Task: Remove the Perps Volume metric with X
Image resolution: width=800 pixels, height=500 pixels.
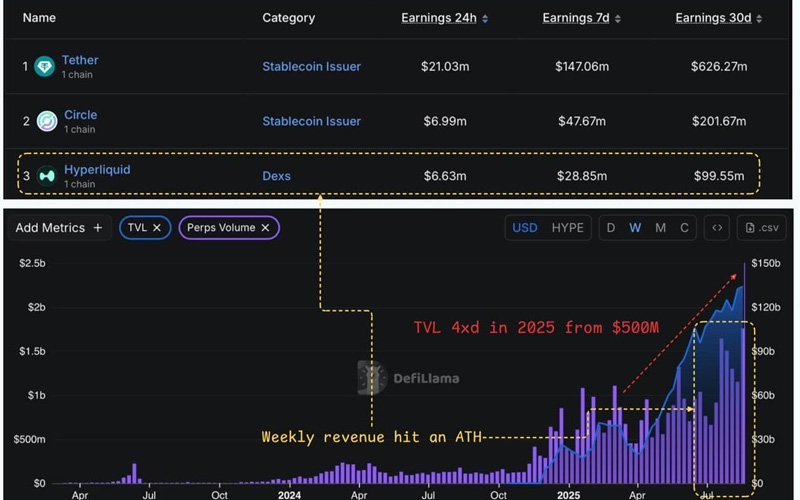Action: (x=265, y=228)
